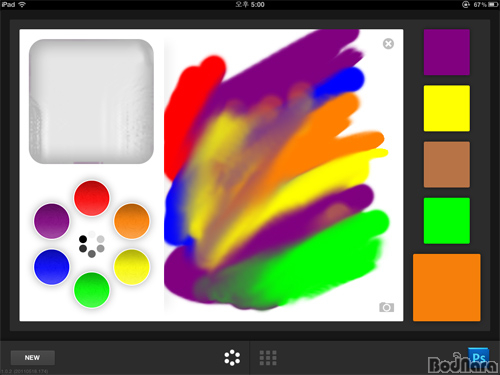Pick the purple paint well
500x375 pixels.
(52, 221)
